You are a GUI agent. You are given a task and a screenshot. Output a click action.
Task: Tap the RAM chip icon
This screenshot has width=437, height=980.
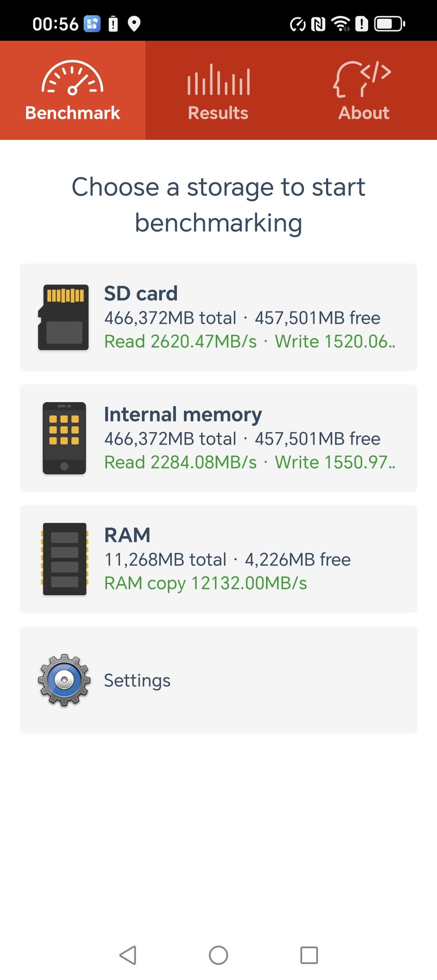(x=64, y=559)
